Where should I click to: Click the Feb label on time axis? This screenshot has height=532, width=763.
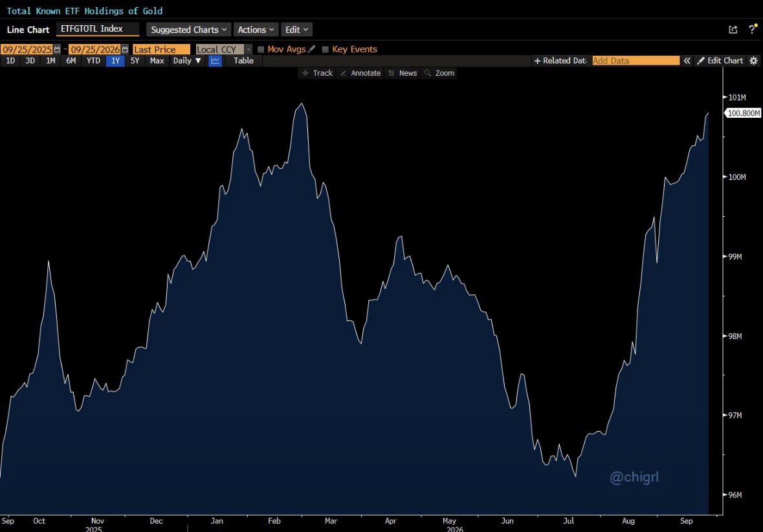coord(274,521)
